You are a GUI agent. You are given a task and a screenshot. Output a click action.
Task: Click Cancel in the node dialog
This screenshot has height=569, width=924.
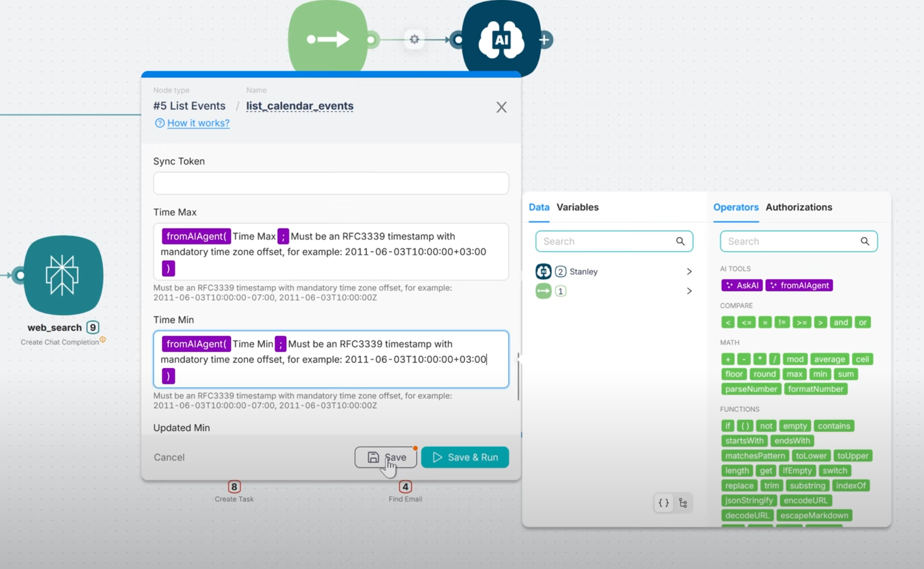coord(169,457)
